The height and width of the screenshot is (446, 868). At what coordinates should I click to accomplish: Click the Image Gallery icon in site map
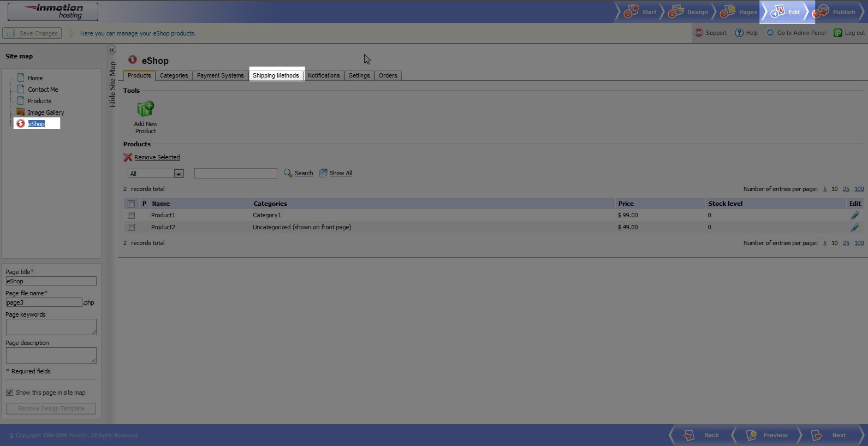[x=21, y=112]
